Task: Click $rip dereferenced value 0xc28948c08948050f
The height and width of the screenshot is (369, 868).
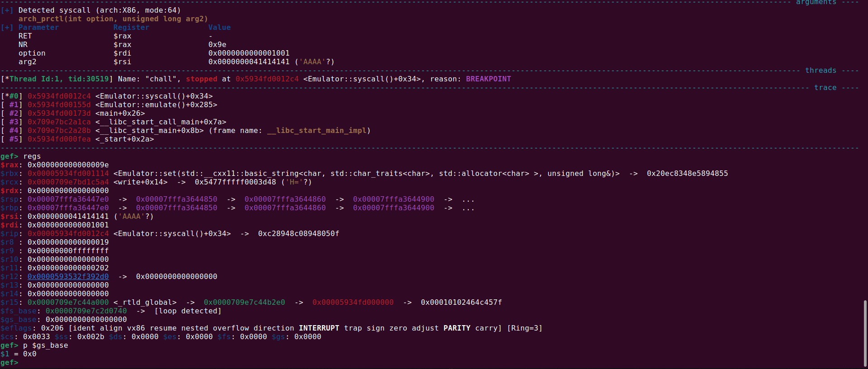Action: (298, 233)
